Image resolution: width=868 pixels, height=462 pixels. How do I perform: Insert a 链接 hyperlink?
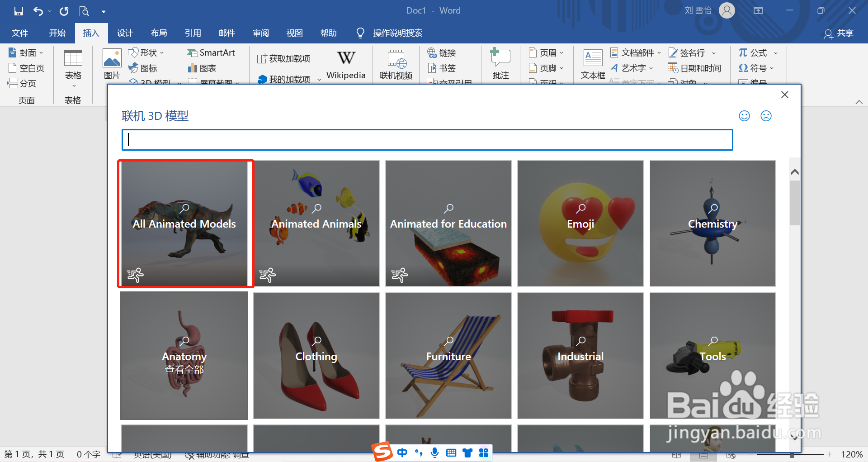point(442,53)
